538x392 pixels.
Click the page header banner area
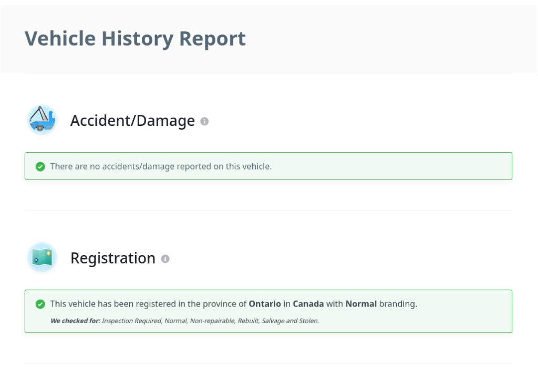269,39
